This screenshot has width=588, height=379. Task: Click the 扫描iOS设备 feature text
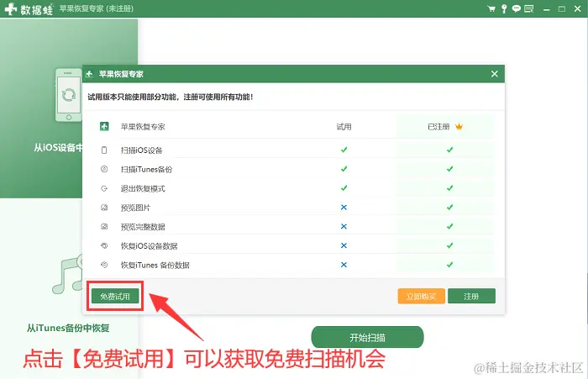click(141, 150)
